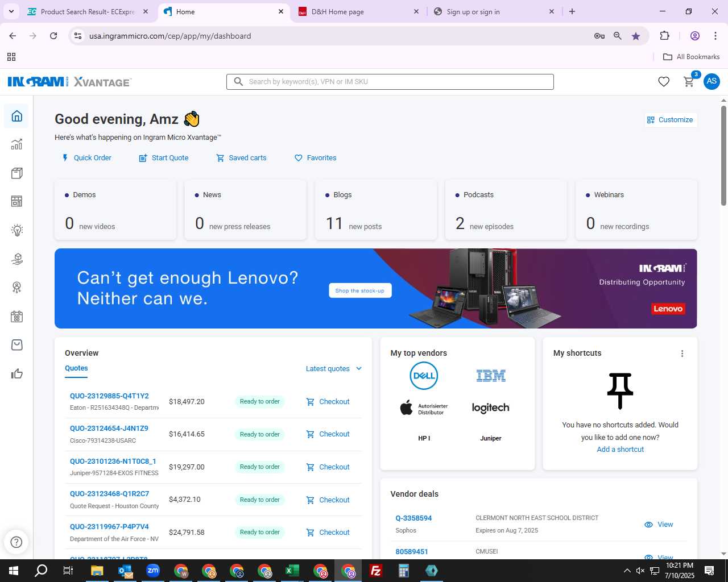Open the Podcasts 2 new episodes card

point(506,210)
